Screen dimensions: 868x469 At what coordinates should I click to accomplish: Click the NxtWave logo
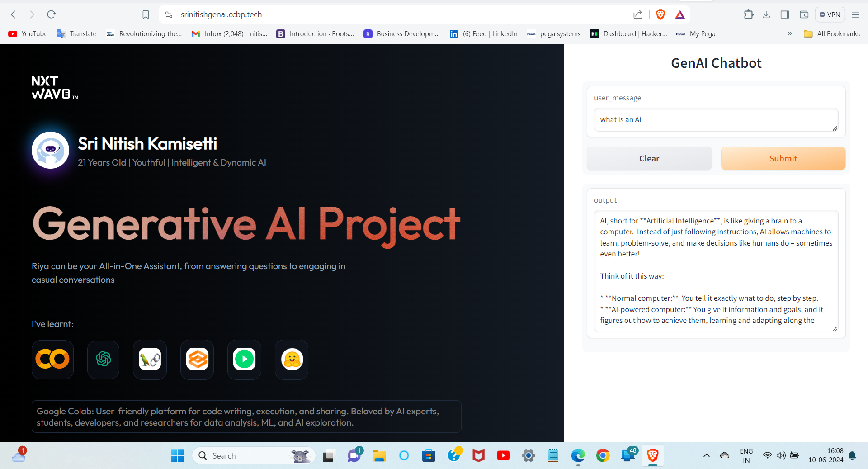(x=54, y=87)
